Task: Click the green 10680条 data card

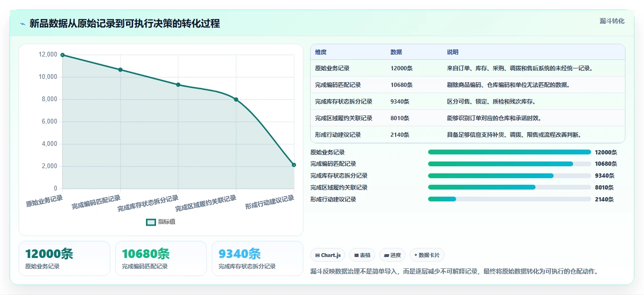Action: [x=161, y=258]
